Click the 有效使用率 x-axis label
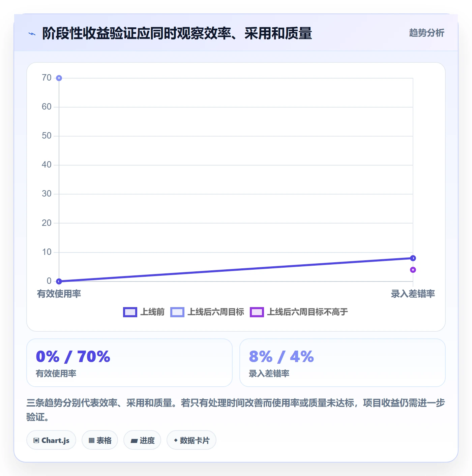472x476 pixels. (x=59, y=294)
